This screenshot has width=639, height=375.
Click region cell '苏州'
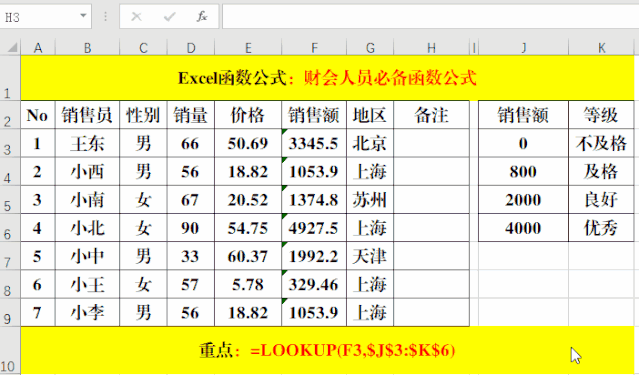pyautogui.click(x=370, y=200)
